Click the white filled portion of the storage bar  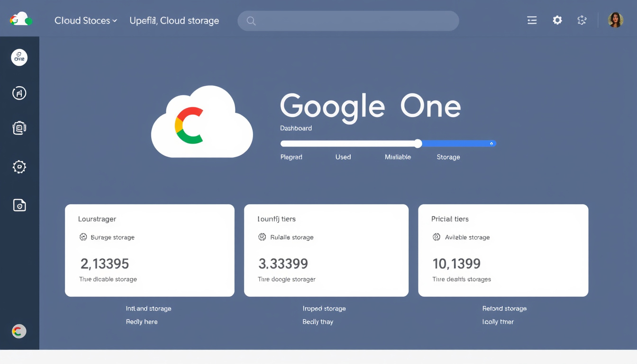347,143
